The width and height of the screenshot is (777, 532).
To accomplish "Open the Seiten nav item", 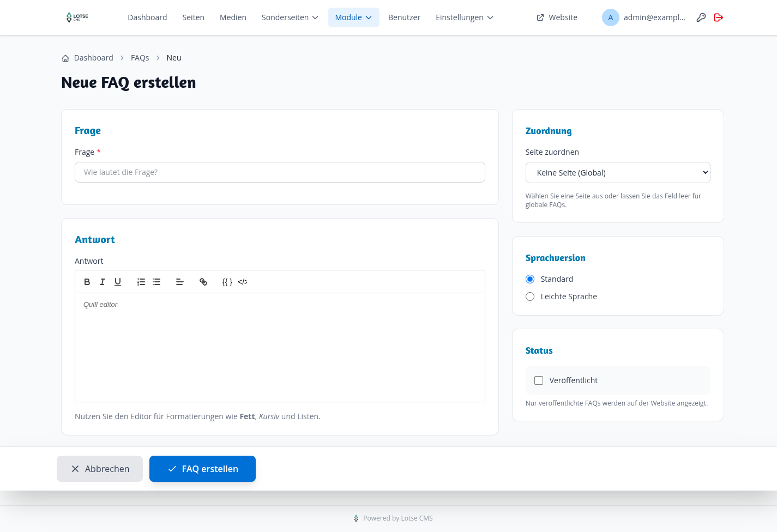I will click(x=194, y=17).
